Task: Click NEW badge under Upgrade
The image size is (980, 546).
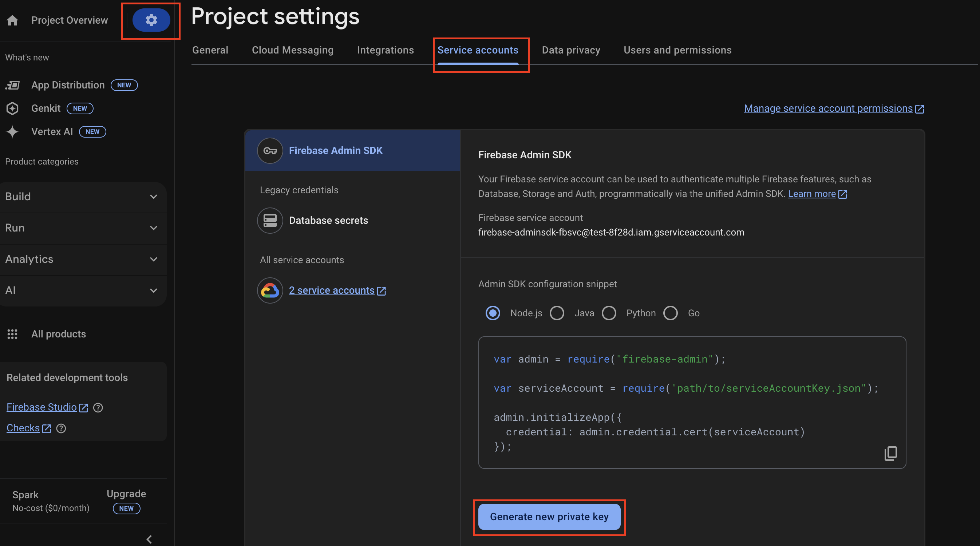Action: point(126,509)
